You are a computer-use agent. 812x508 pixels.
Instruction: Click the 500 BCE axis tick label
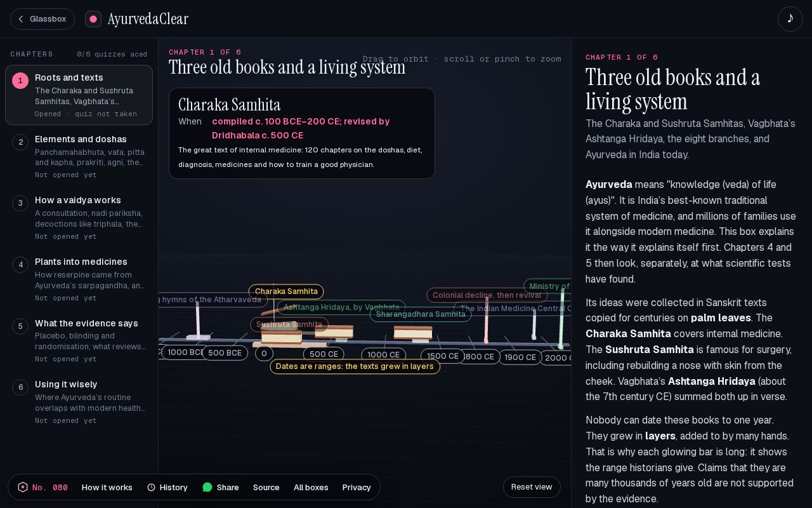tap(225, 353)
